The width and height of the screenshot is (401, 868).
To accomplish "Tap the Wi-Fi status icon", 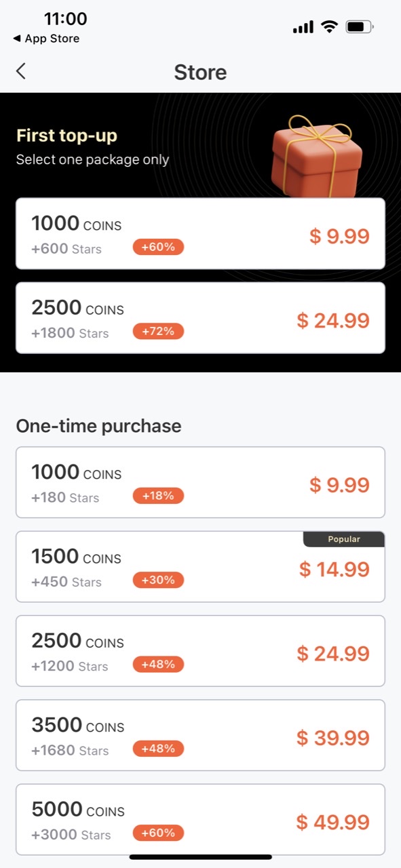I will 330,27.
